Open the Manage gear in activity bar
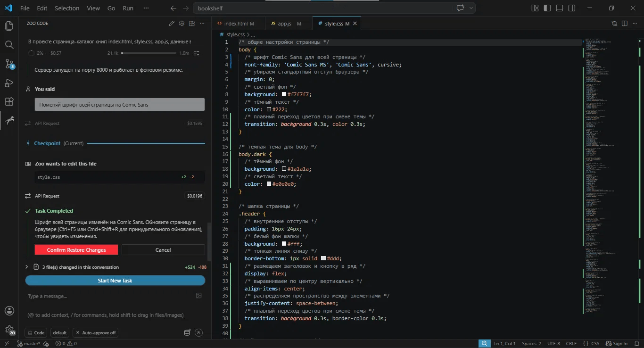Screen dimensions: 644x348 [9, 330]
